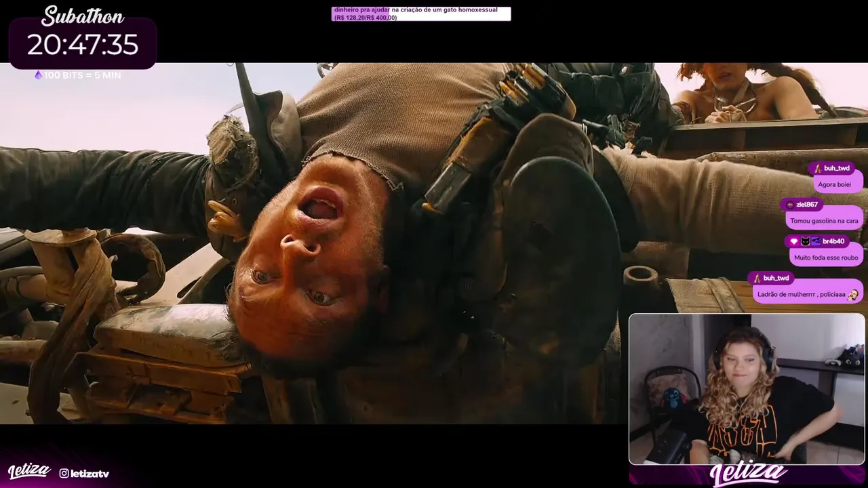The image size is (868, 488).
Task: Click username buh_twd above 'Agora boiei'
Action: pos(837,168)
